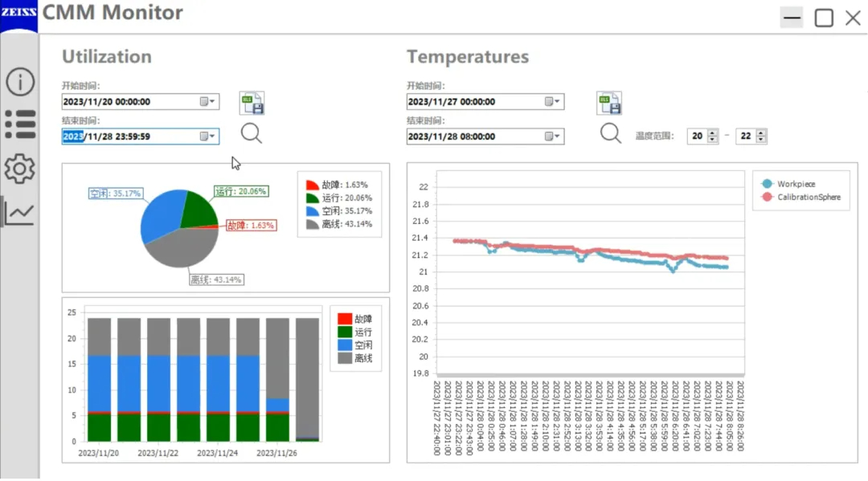The width and height of the screenshot is (868, 481).
Task: Open settings gear in sidebar
Action: 20,169
